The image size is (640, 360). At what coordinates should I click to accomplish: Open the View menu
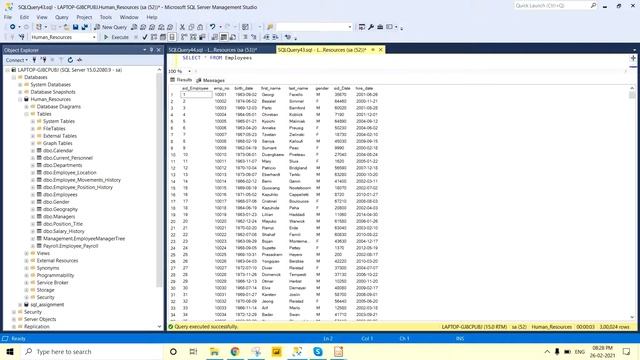tap(42, 17)
